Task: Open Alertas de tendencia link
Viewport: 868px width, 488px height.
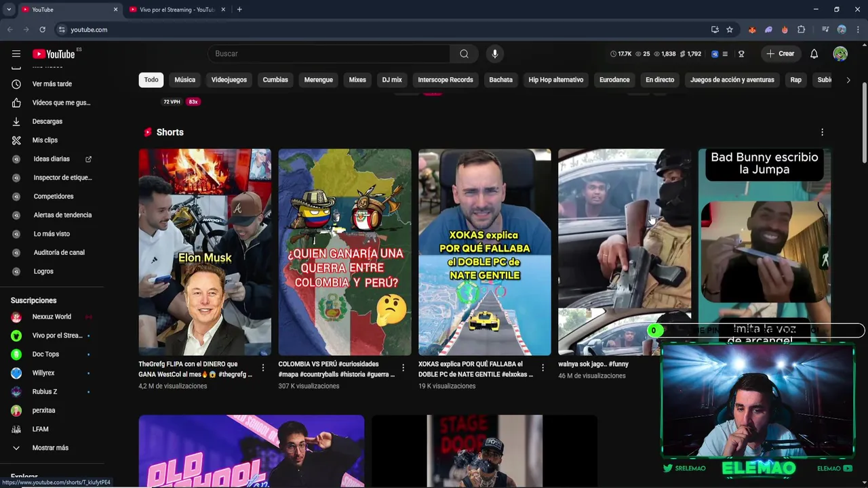Action: coord(62,215)
